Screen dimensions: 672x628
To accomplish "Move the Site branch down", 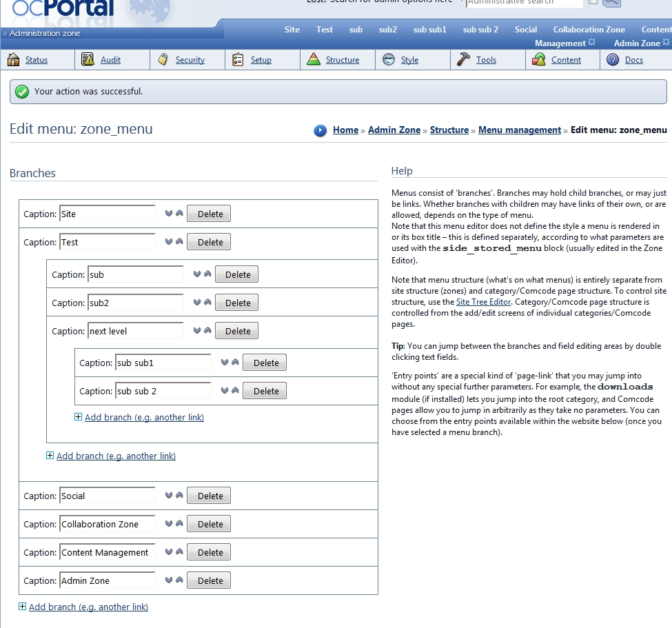I will 169,214.
